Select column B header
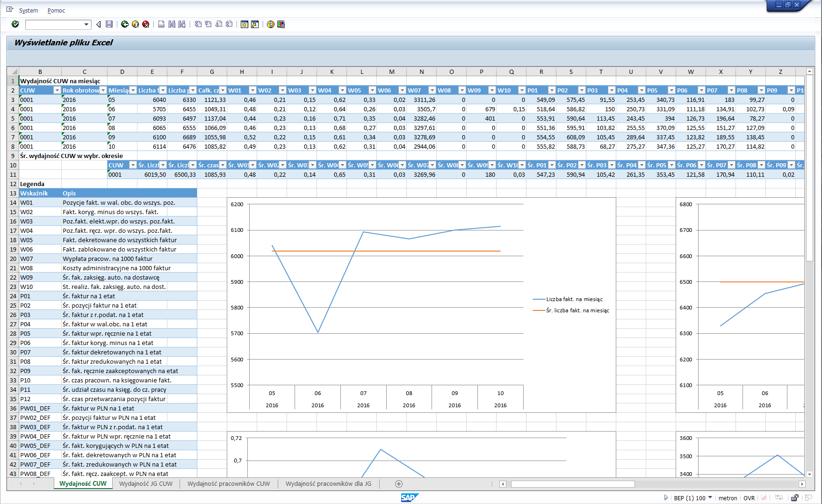The height and width of the screenshot is (504, 822). (x=40, y=72)
